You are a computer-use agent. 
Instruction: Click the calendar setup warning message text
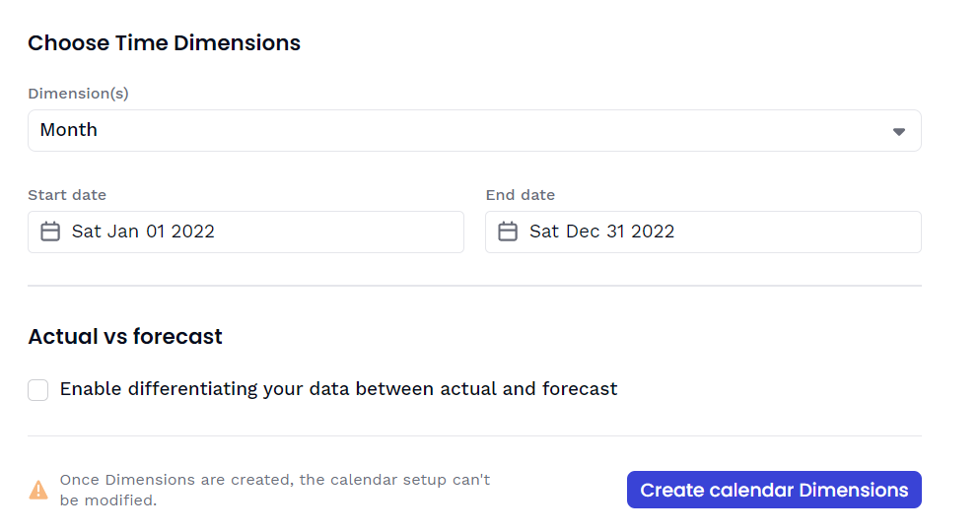point(274,490)
